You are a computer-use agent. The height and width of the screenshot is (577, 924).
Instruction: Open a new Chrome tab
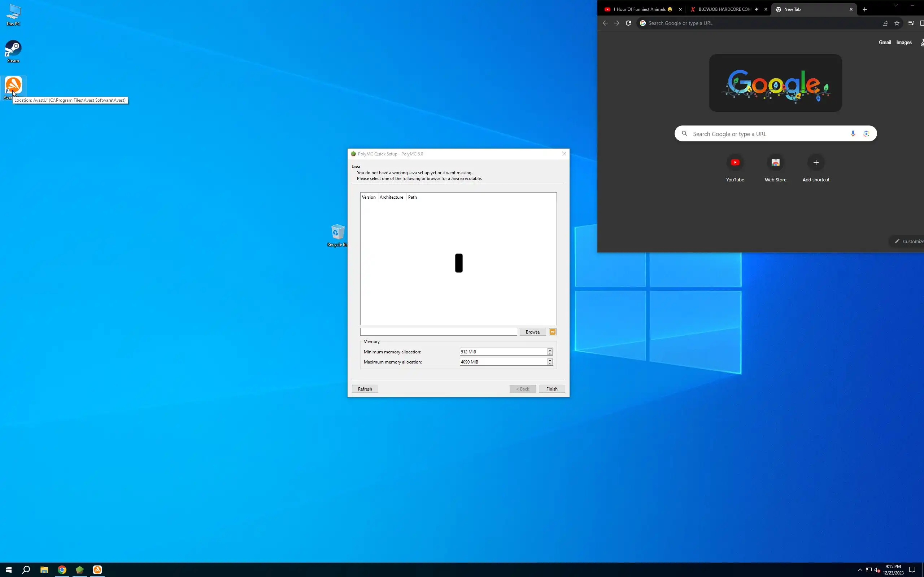pyautogui.click(x=864, y=9)
